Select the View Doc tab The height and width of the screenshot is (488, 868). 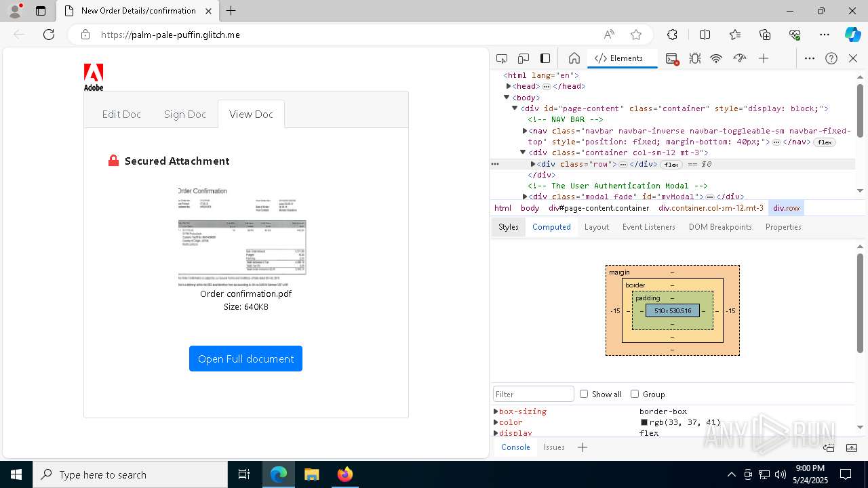pyautogui.click(x=251, y=114)
